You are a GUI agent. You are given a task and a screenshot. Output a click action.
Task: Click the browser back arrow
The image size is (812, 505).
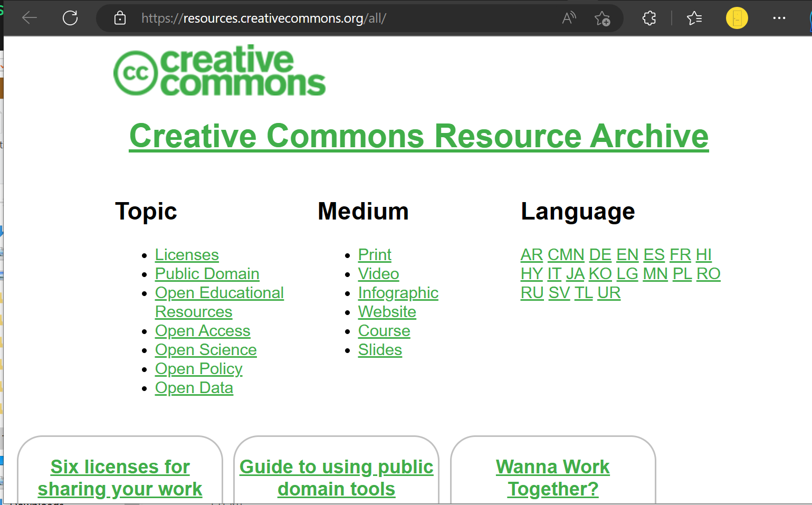(30, 17)
